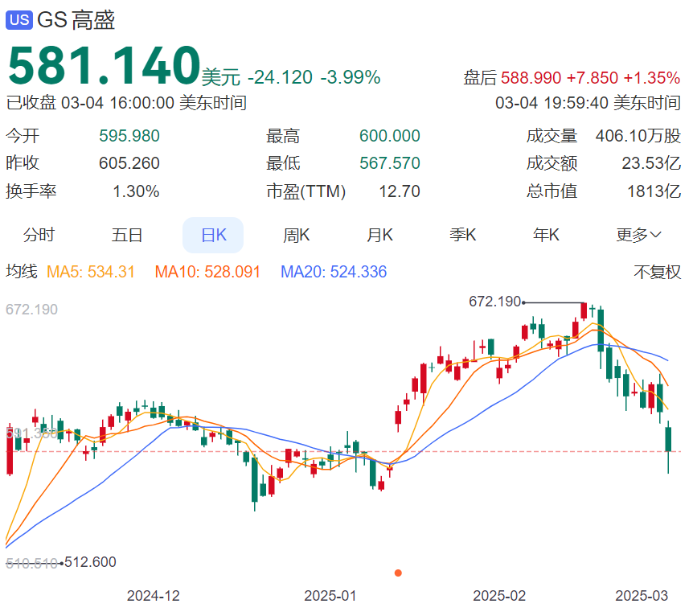Click the change value -24.120
Screen dimensions: 693x616
point(281,77)
